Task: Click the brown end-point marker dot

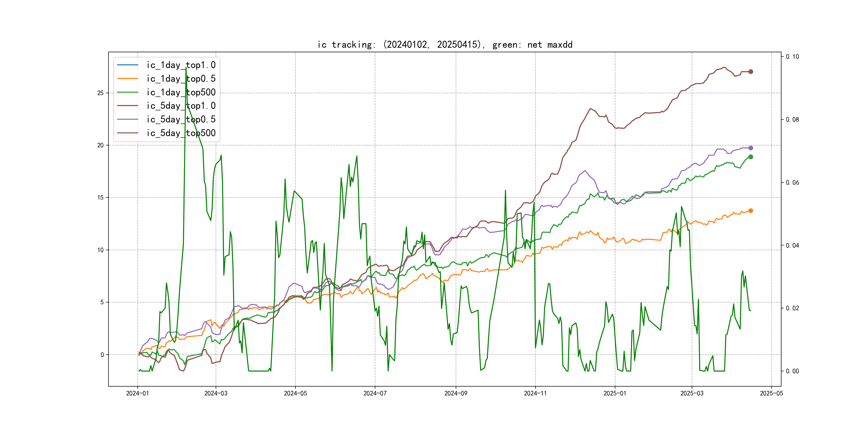Action: coord(750,72)
